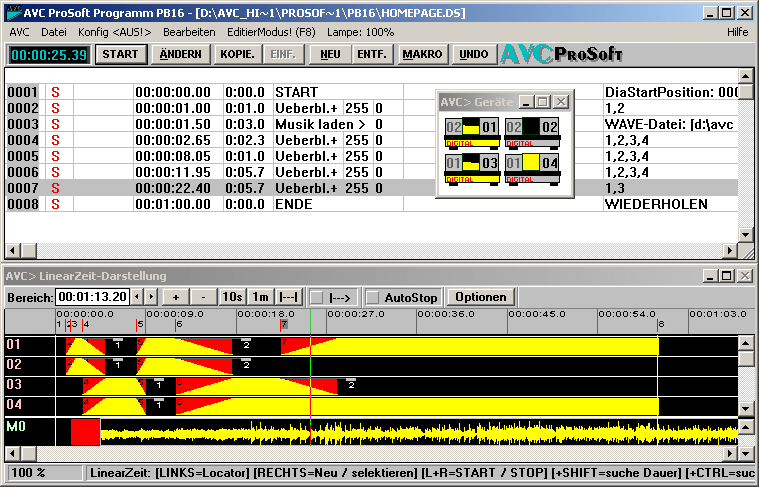The image size is (759, 487).
Task: Click the timeline tracks scrollbar up arrow
Action: click(x=745, y=343)
